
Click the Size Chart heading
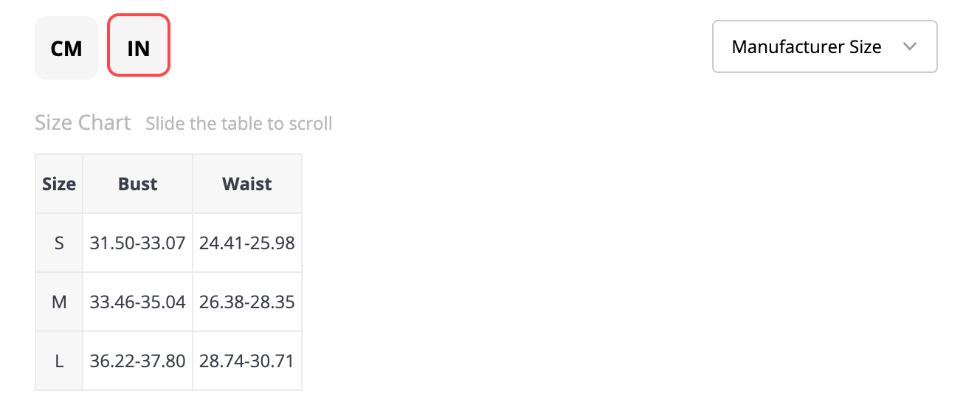point(83,122)
